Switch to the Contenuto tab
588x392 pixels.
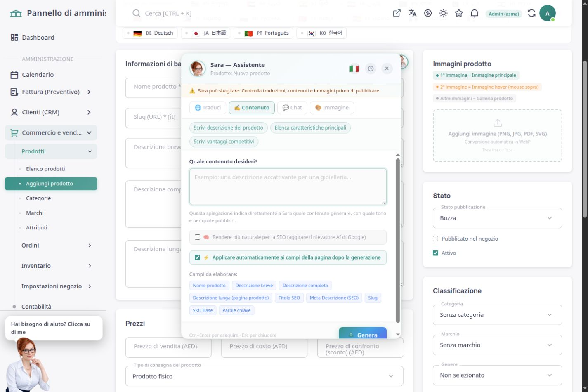pos(252,108)
